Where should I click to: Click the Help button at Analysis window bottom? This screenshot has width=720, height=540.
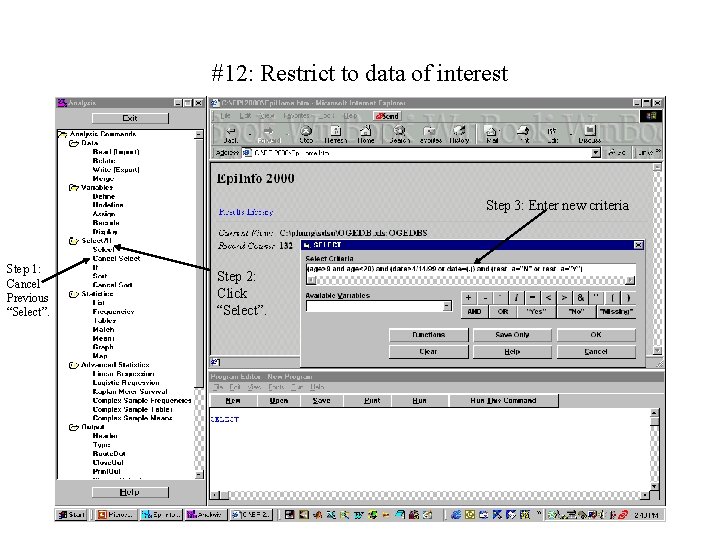pos(130,492)
